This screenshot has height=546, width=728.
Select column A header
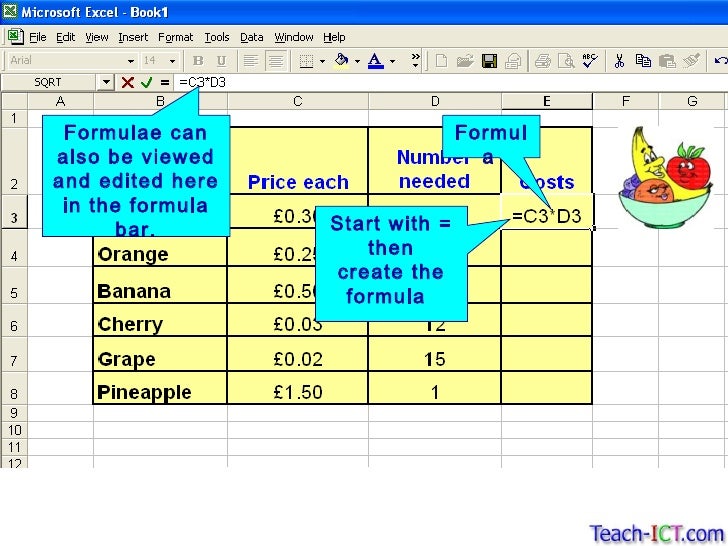click(60, 101)
